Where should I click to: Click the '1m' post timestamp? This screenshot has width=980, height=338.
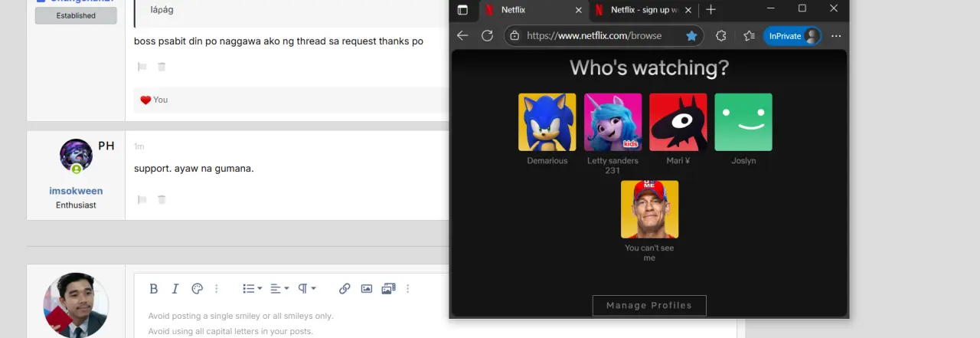click(x=139, y=146)
